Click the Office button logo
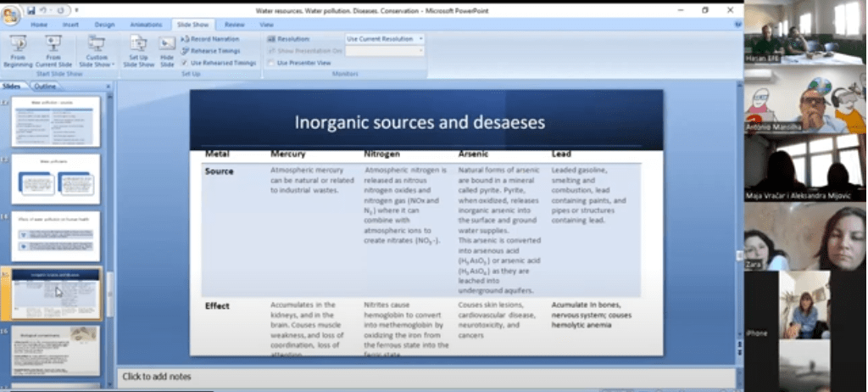Screen dimensions: 868x392 pyautogui.click(x=12, y=15)
